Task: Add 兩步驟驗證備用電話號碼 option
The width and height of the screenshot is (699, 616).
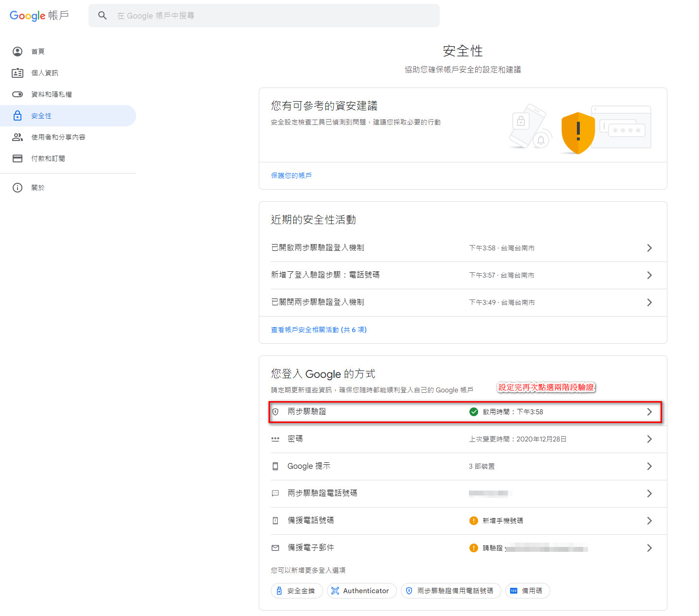Action: 451,591
